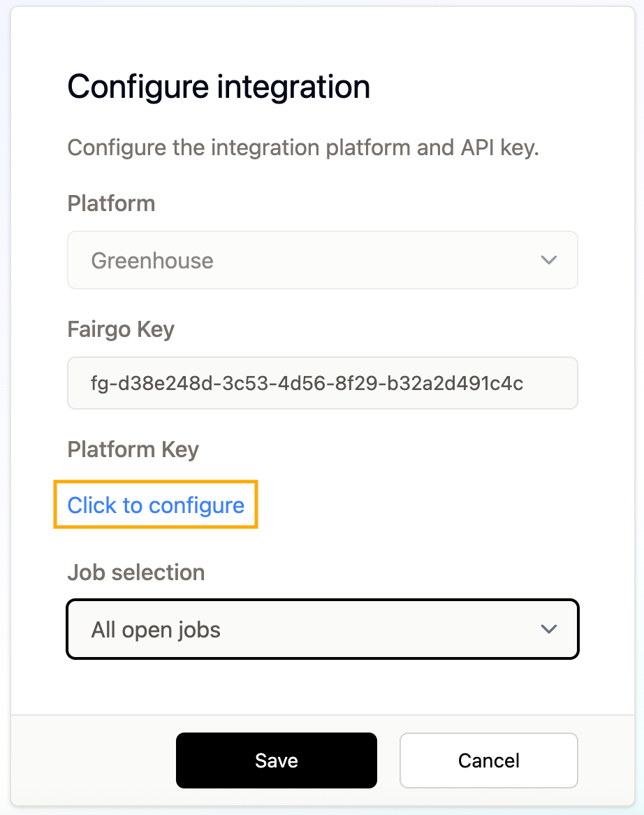The width and height of the screenshot is (644, 815).
Task: Expand the Job selection dropdown
Action: pyautogui.click(x=322, y=629)
